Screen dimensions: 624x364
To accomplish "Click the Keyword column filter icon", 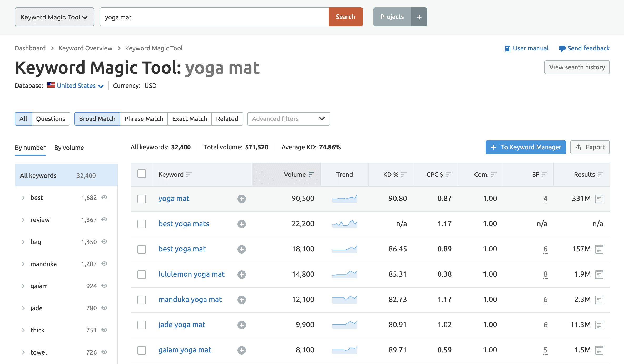I will 190,174.
